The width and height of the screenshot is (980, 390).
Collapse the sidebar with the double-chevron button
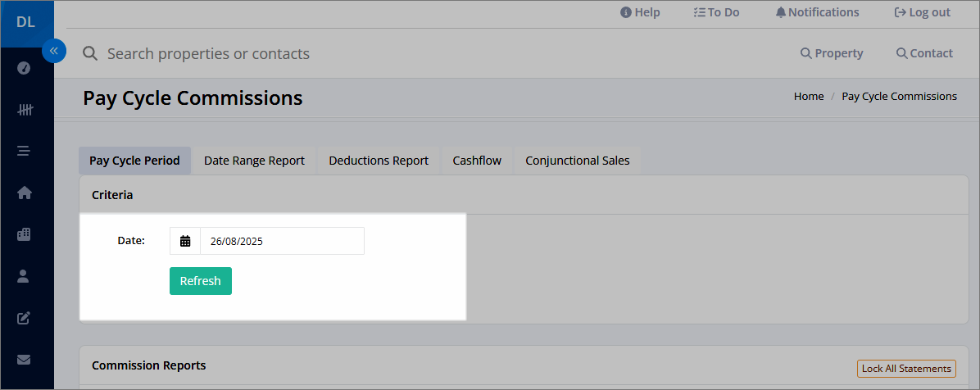pos(54,51)
